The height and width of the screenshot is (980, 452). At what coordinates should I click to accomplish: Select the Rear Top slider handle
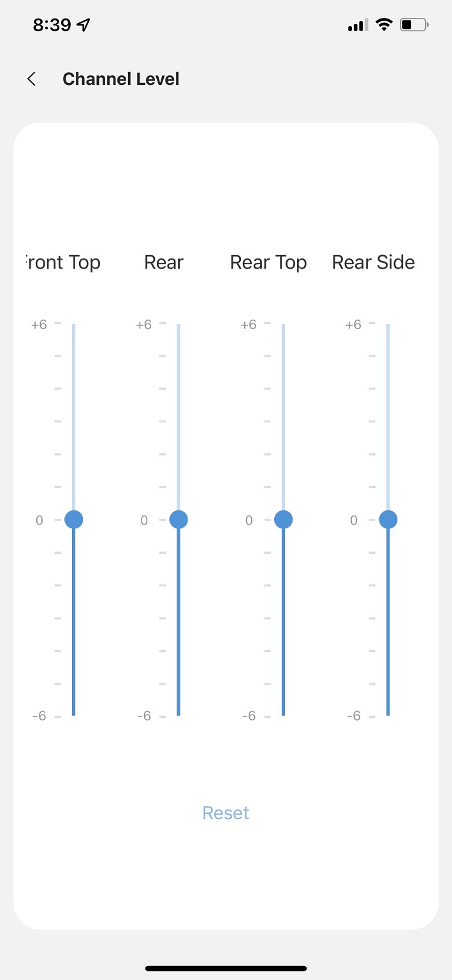(283, 520)
